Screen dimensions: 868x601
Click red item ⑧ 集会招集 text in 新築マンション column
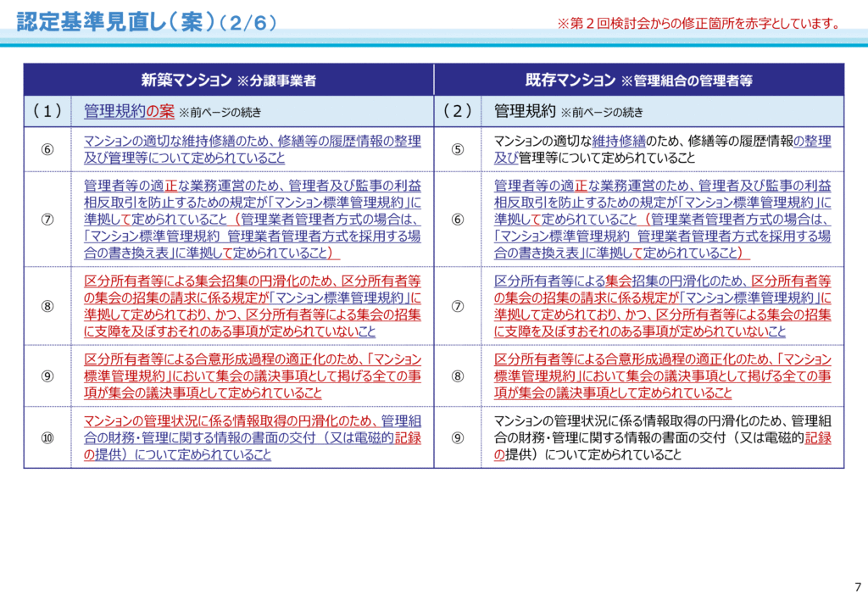click(252, 305)
